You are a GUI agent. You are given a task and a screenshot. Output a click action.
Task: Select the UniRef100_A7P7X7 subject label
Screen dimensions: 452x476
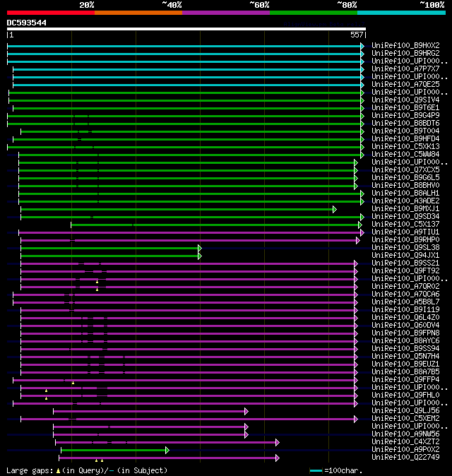pyautogui.click(x=405, y=69)
